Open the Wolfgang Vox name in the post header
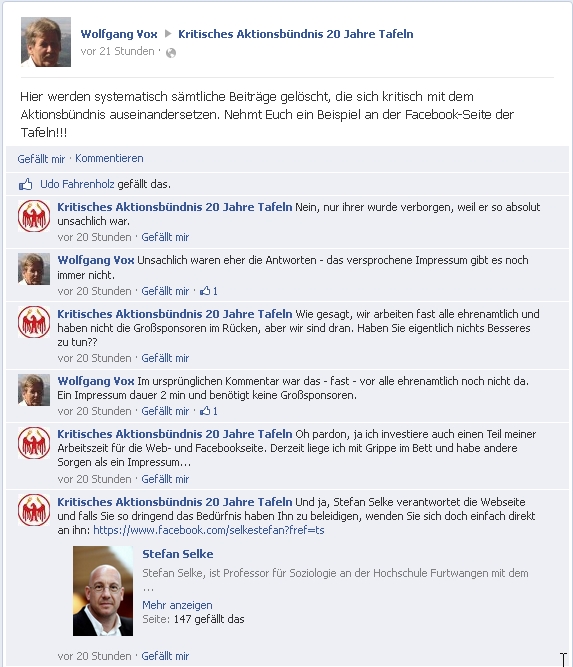Image resolution: width=573 pixels, height=667 pixels. pos(119,34)
